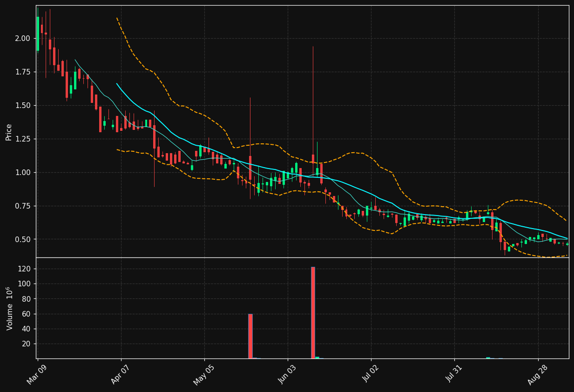Click the Jul 31 date label
The width and height of the screenshot is (574, 392).
click(454, 374)
